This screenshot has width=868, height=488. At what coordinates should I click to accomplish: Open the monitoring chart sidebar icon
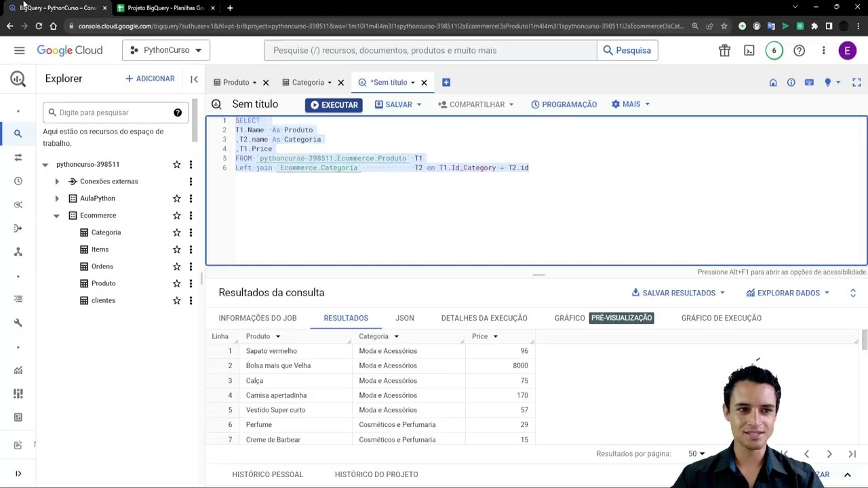point(18,370)
